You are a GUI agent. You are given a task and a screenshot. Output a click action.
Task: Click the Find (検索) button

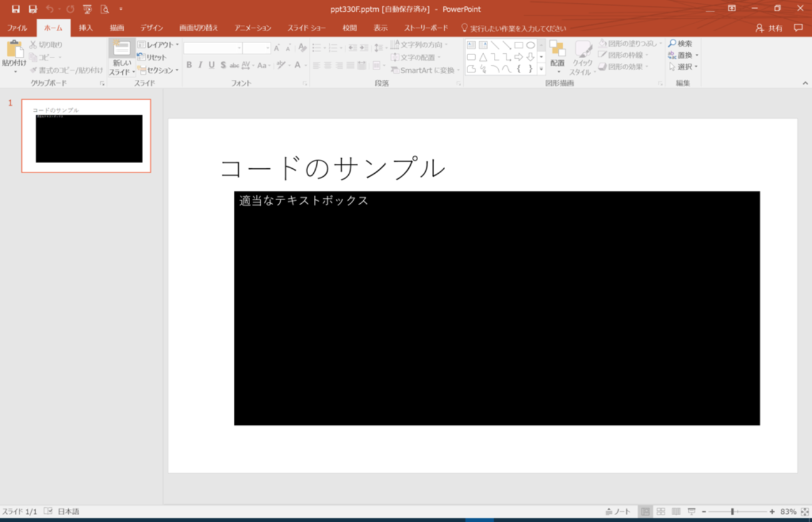(680, 44)
